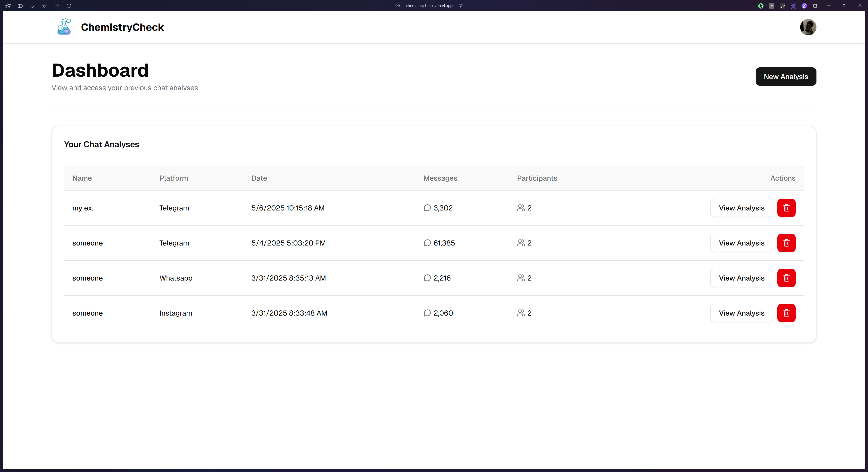This screenshot has width=868, height=472.
Task: View Analysis for 'my ex.' chat
Action: pos(741,208)
